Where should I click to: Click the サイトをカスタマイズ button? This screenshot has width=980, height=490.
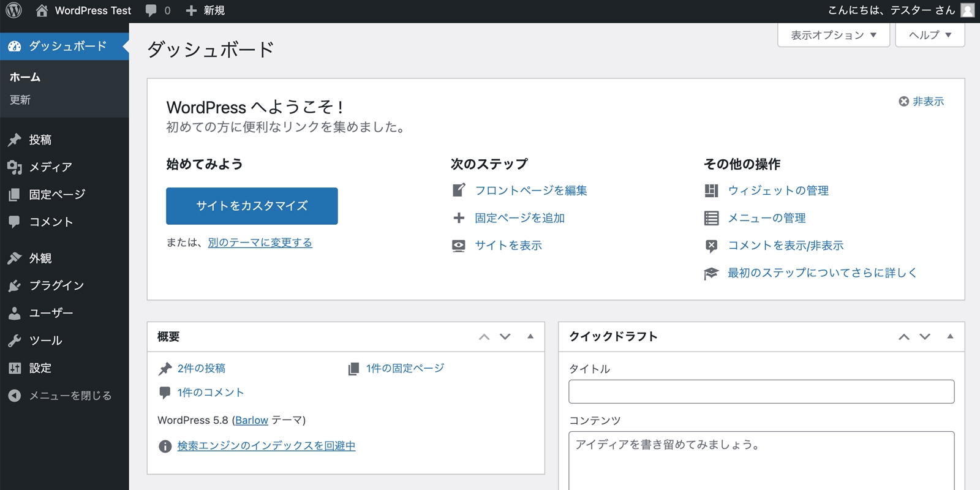[252, 206]
